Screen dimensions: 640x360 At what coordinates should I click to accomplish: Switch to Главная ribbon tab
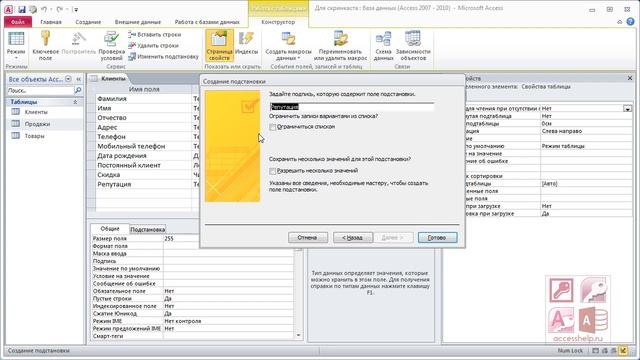pos(51,22)
